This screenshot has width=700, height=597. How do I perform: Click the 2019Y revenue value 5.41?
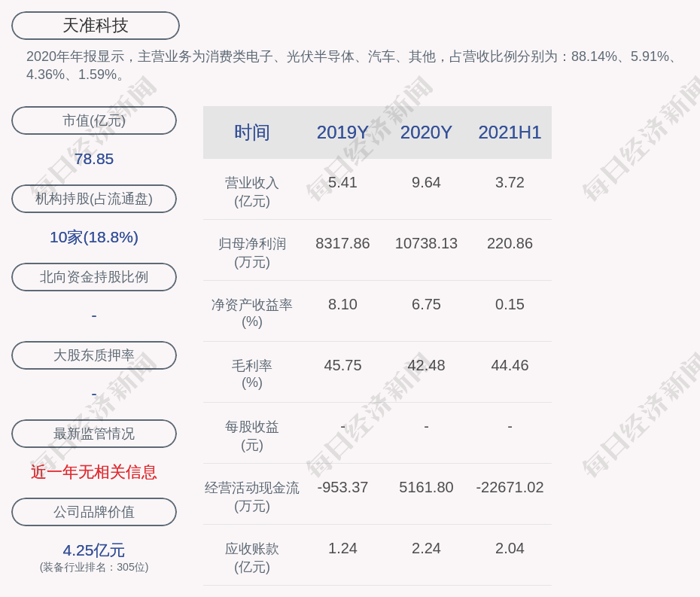pyautogui.click(x=342, y=182)
